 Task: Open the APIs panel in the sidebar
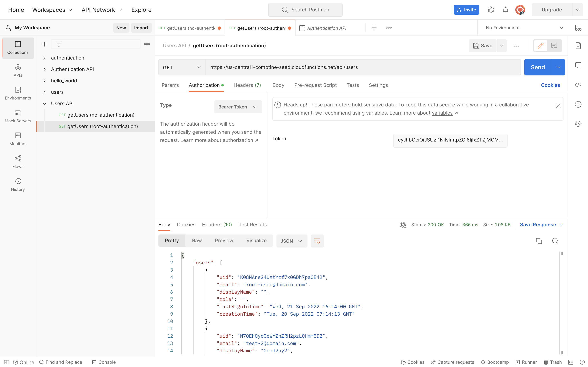(x=18, y=70)
